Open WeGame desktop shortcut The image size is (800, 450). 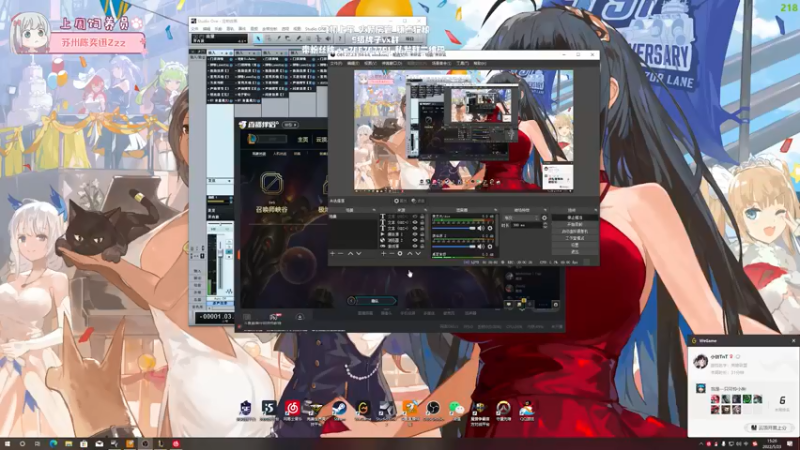(363, 408)
